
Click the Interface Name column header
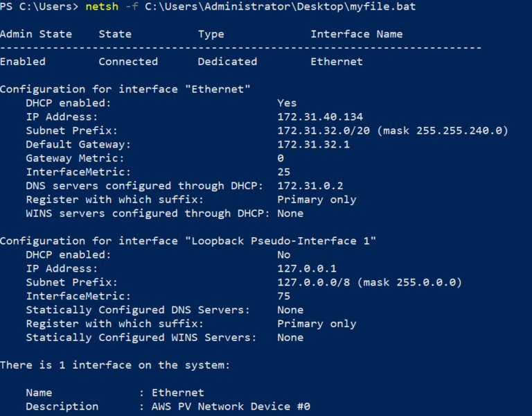click(x=357, y=34)
